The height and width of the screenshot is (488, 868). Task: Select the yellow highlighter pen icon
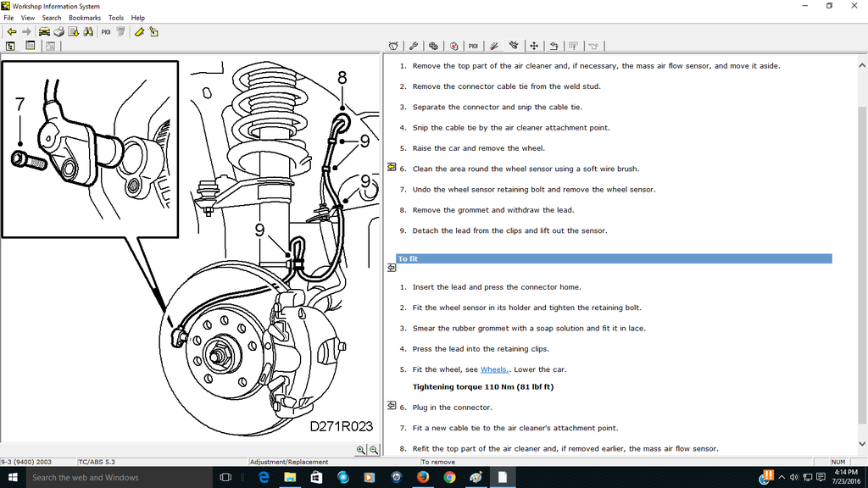pyautogui.click(x=138, y=31)
